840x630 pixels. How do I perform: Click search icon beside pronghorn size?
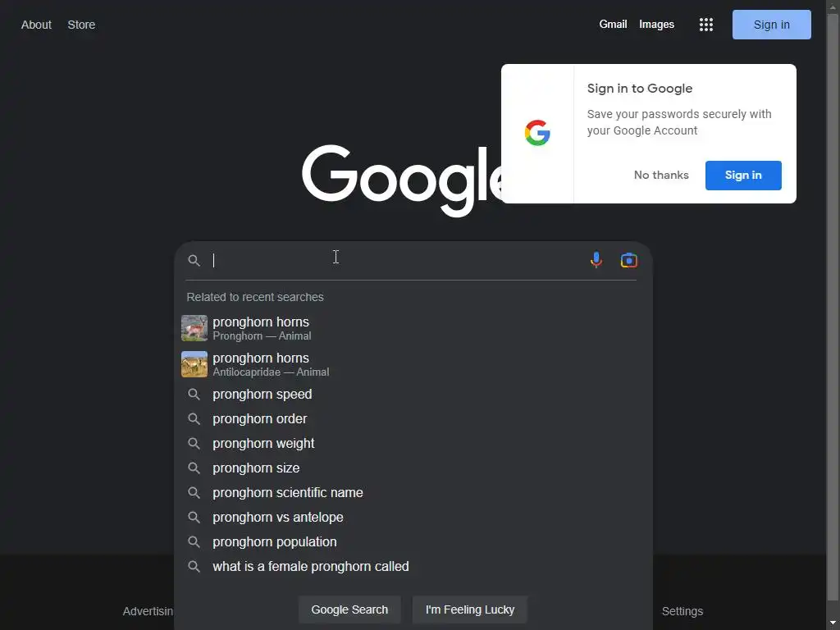194,468
